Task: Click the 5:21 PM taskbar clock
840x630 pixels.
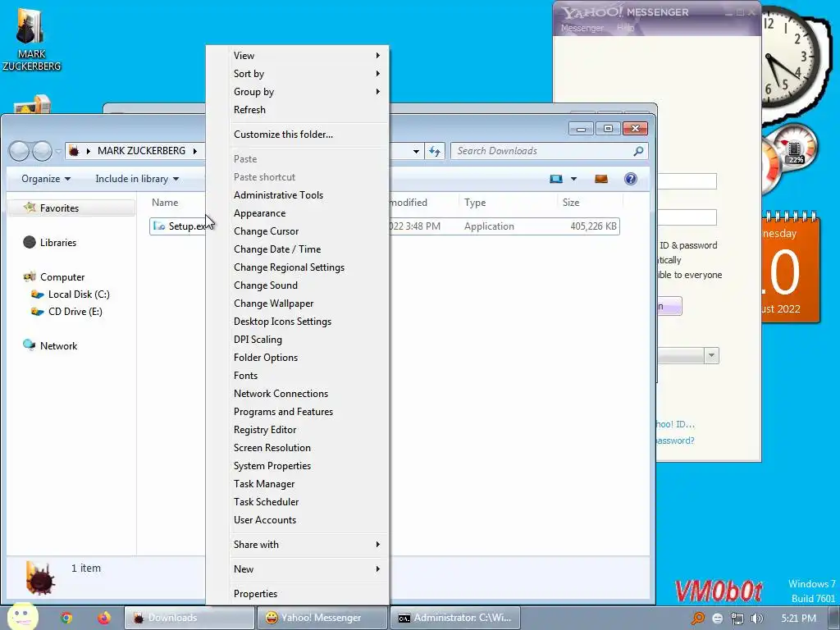Action: click(798, 619)
